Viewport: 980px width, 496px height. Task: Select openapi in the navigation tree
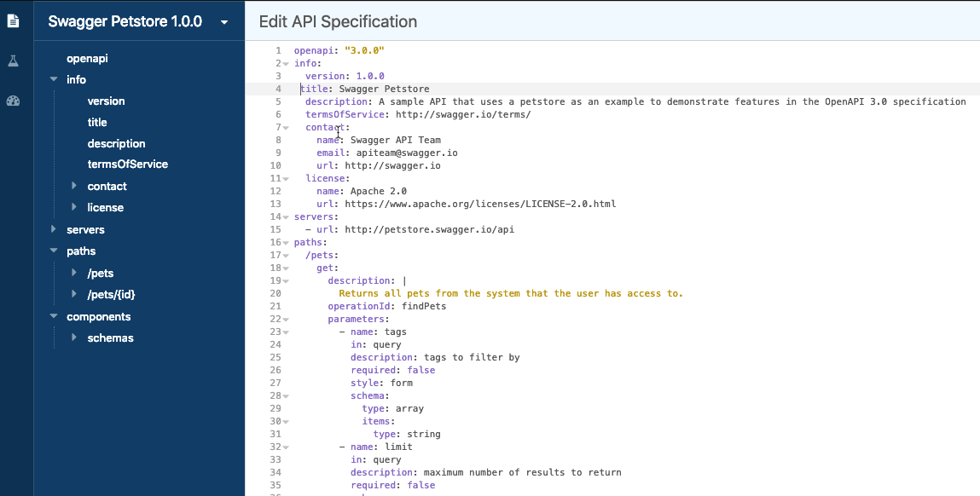pyautogui.click(x=87, y=58)
